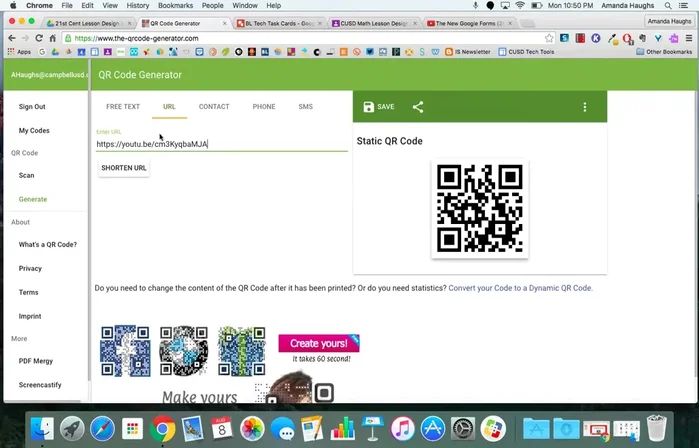The height and width of the screenshot is (448, 699).
Task: Click the browser reload button
Action: 39,38
